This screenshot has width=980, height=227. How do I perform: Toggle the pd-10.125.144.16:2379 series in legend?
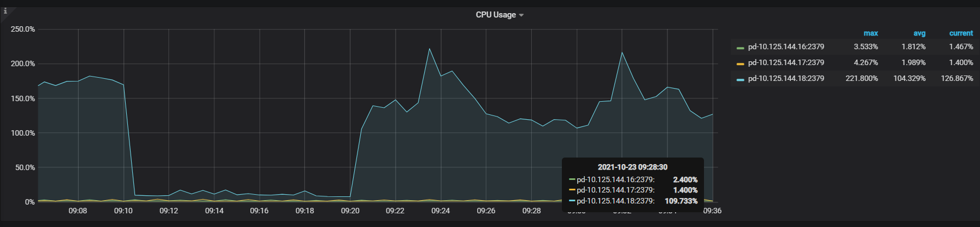point(786,47)
